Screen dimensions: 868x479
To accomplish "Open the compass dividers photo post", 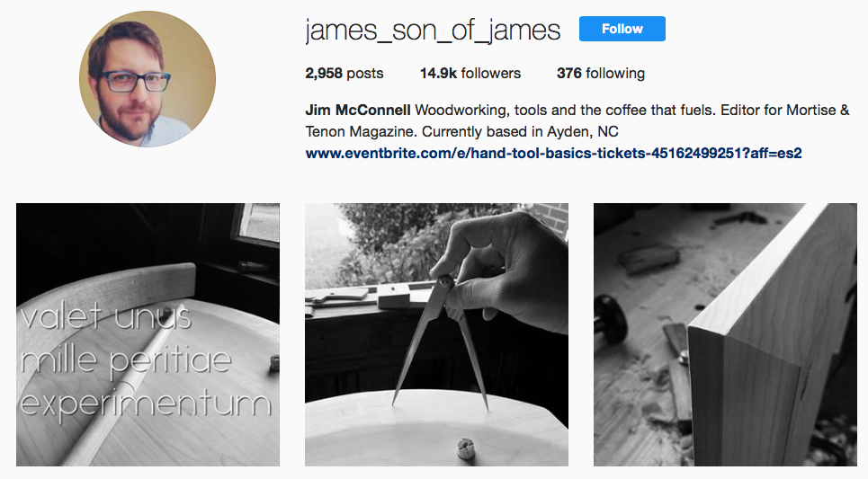I will (x=436, y=334).
